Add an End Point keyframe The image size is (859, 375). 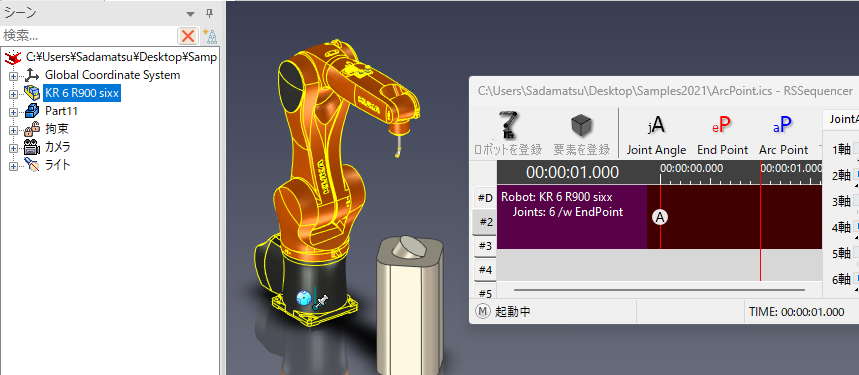[x=723, y=134]
